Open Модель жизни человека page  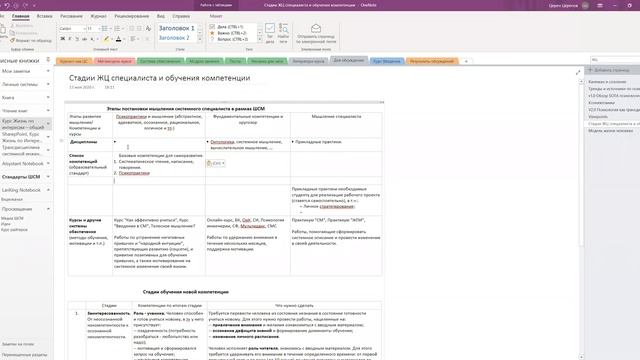tap(611, 131)
